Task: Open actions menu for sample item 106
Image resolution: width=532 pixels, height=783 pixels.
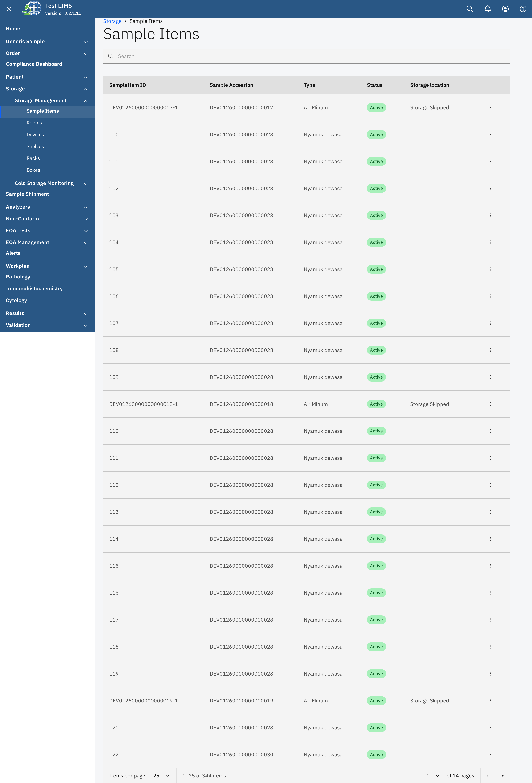Action: 490,296
